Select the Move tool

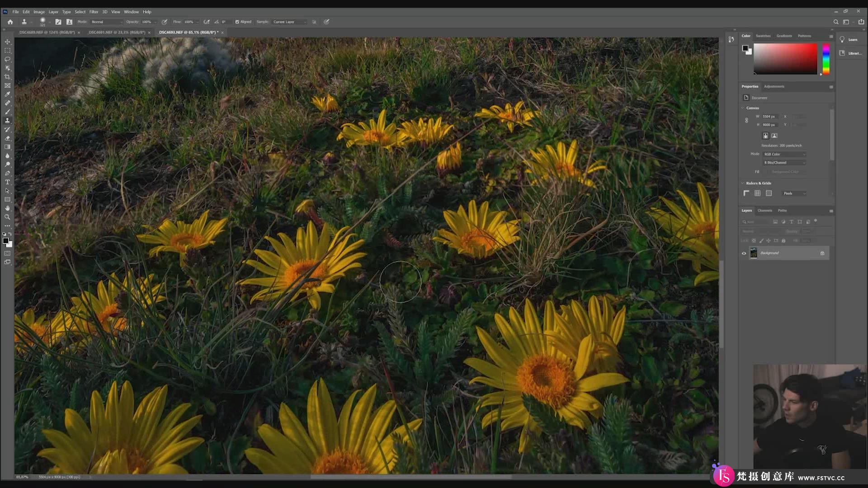7,42
